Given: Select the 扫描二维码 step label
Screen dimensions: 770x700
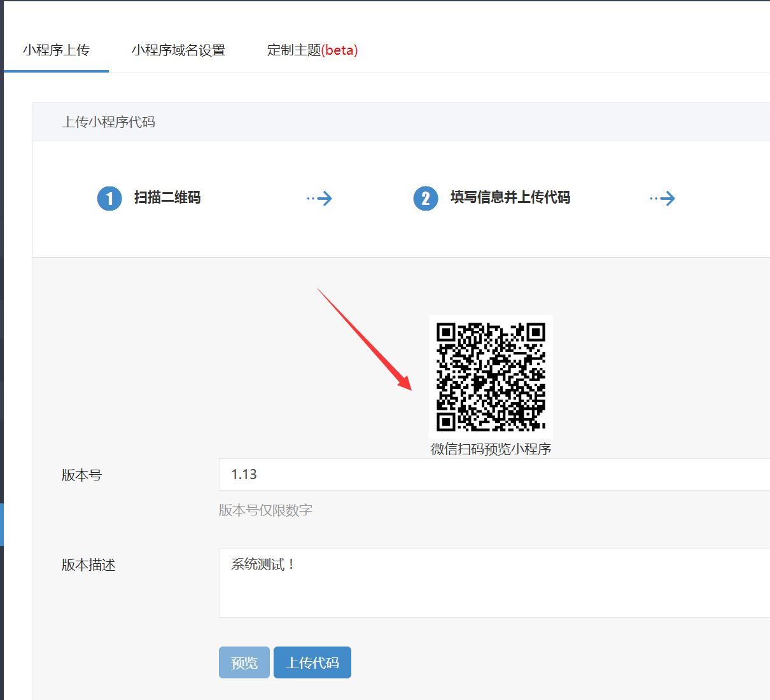Looking at the screenshot, I should (167, 198).
